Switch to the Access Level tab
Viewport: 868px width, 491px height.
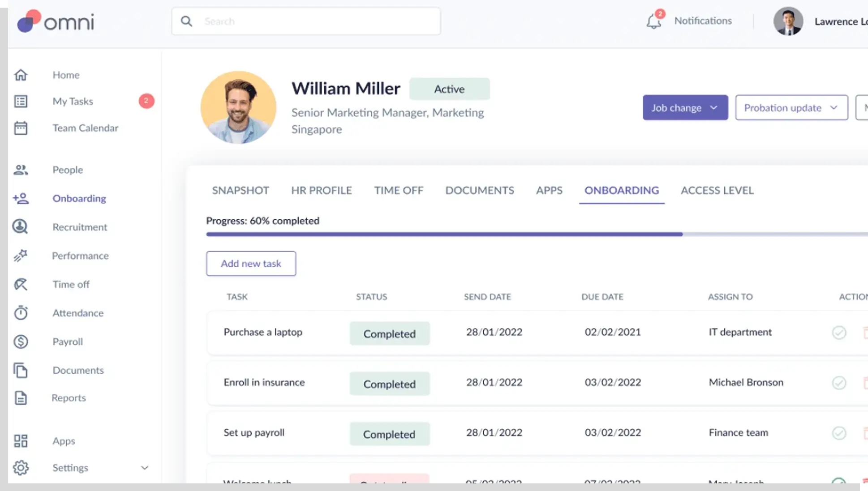click(x=717, y=190)
